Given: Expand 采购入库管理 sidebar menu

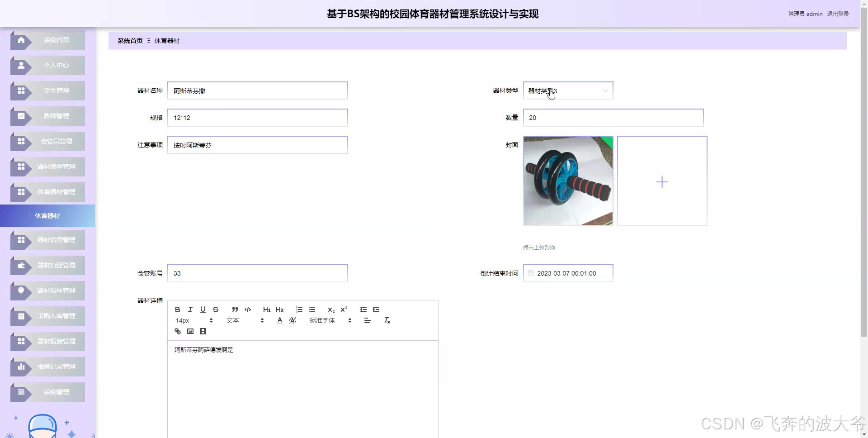Looking at the screenshot, I should pos(47,316).
